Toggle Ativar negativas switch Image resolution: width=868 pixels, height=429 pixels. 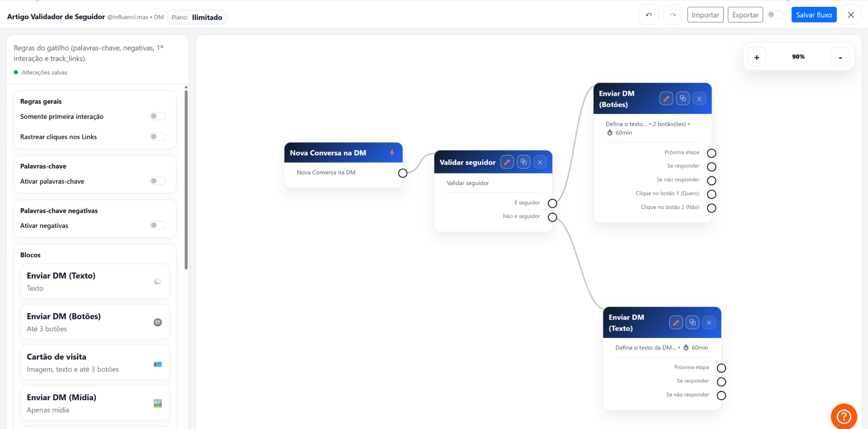157,225
